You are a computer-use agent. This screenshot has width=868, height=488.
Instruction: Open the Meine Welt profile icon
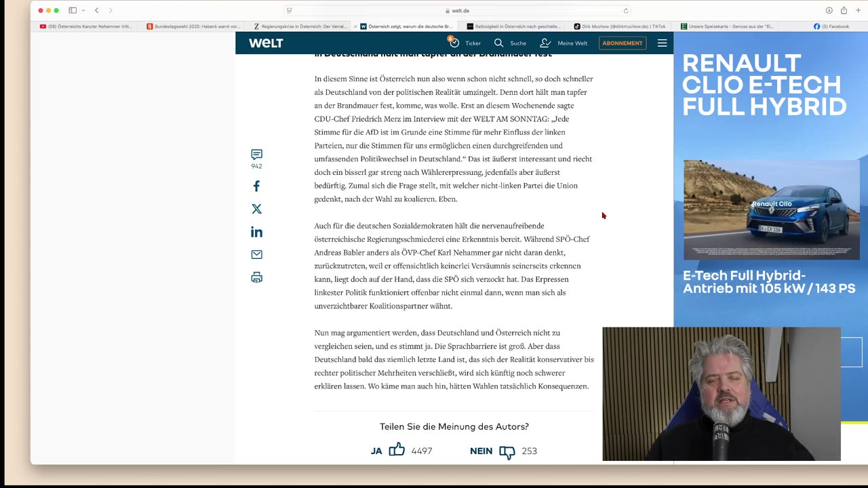click(x=545, y=43)
